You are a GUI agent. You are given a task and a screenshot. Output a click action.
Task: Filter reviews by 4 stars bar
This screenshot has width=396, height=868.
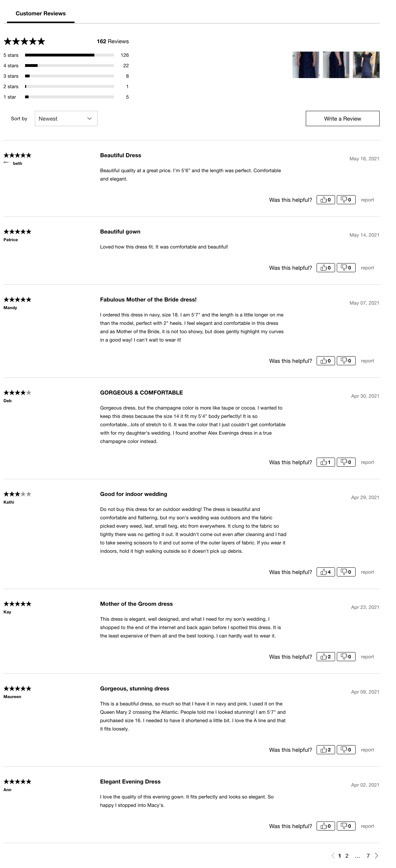(69, 66)
